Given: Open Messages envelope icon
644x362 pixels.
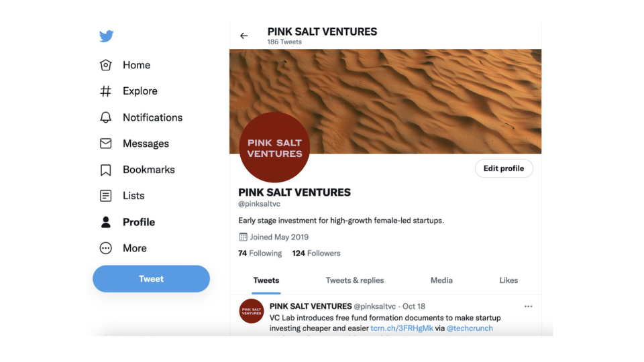Looking at the screenshot, I should tap(105, 143).
